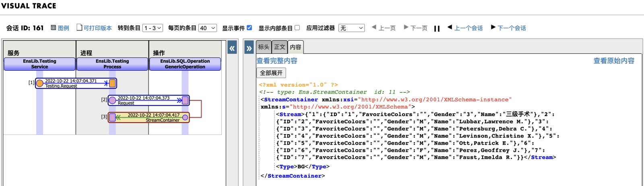This screenshot has height=186, width=644.
Task: Switch to the header (标头) tab
Action: 264,47
